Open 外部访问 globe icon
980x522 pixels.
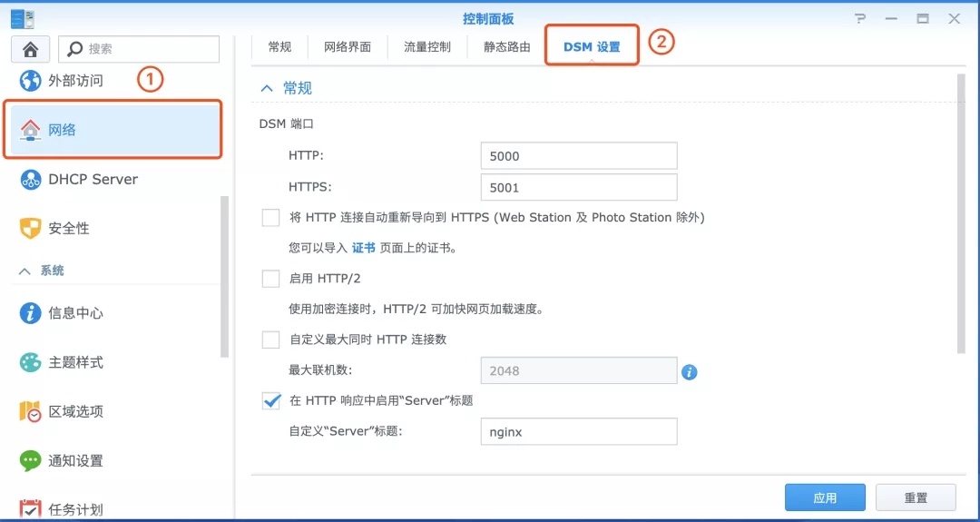31,81
